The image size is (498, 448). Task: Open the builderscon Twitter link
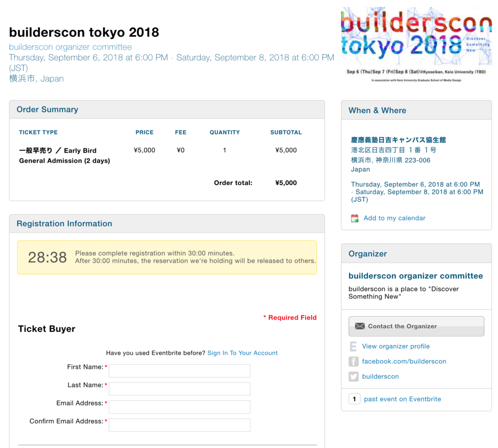(380, 376)
